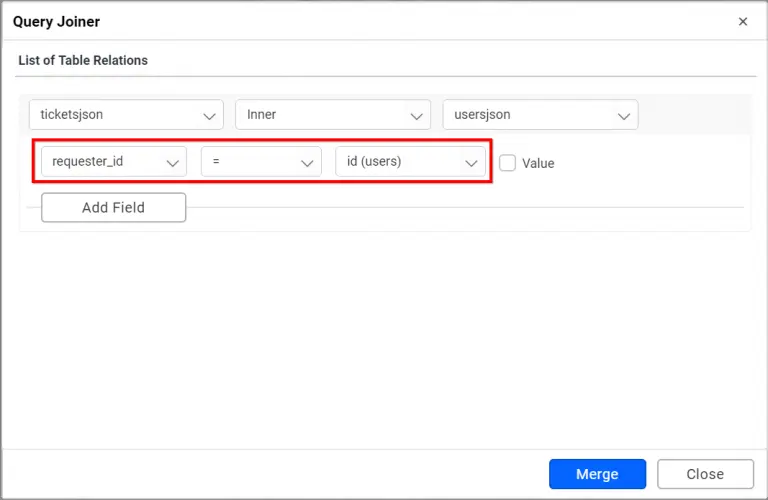The image size is (768, 500).
Task: Open the usersjson right table dropdown
Action: (540, 115)
